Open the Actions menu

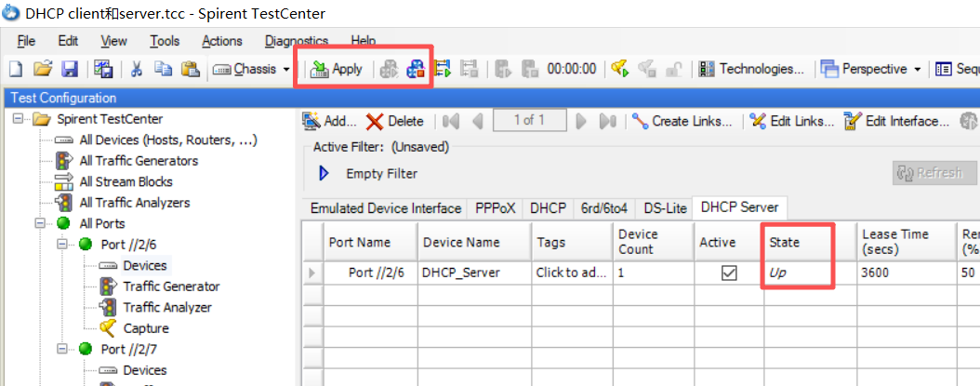[222, 41]
